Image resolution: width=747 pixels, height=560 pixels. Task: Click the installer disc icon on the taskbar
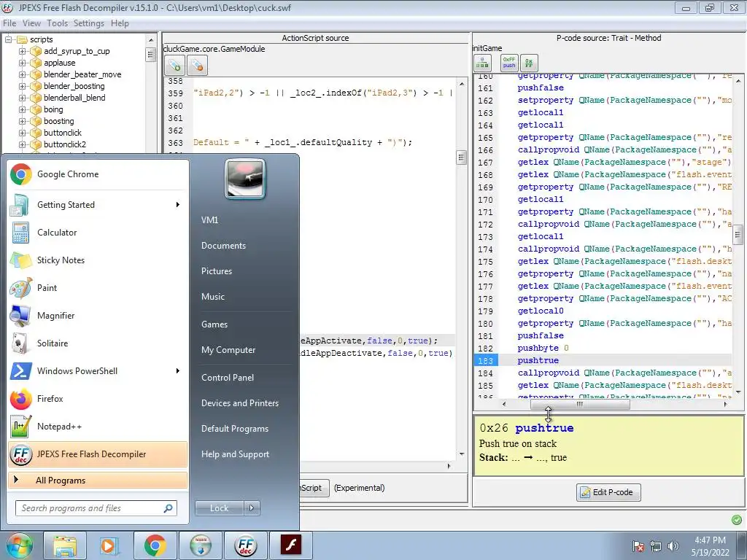[201, 545]
